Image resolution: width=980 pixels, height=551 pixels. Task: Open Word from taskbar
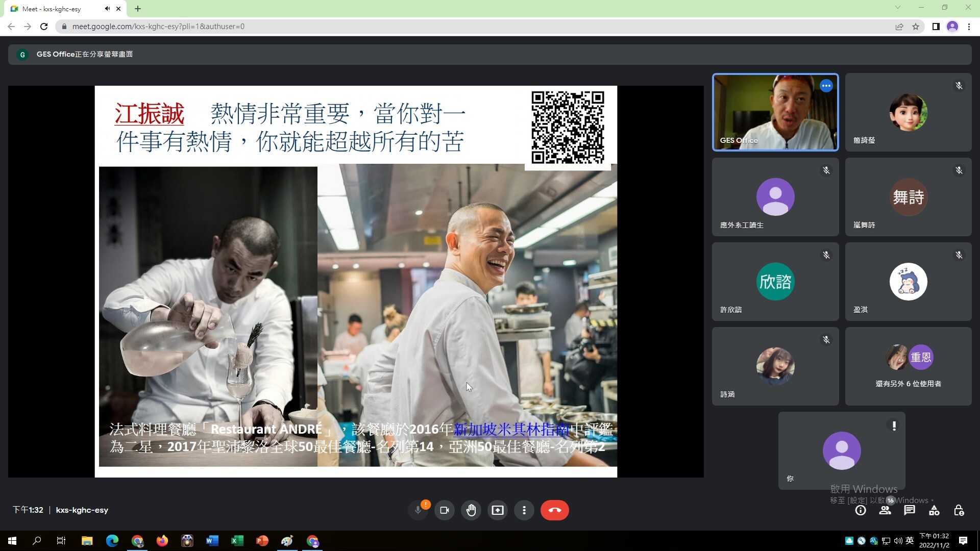(212, 541)
